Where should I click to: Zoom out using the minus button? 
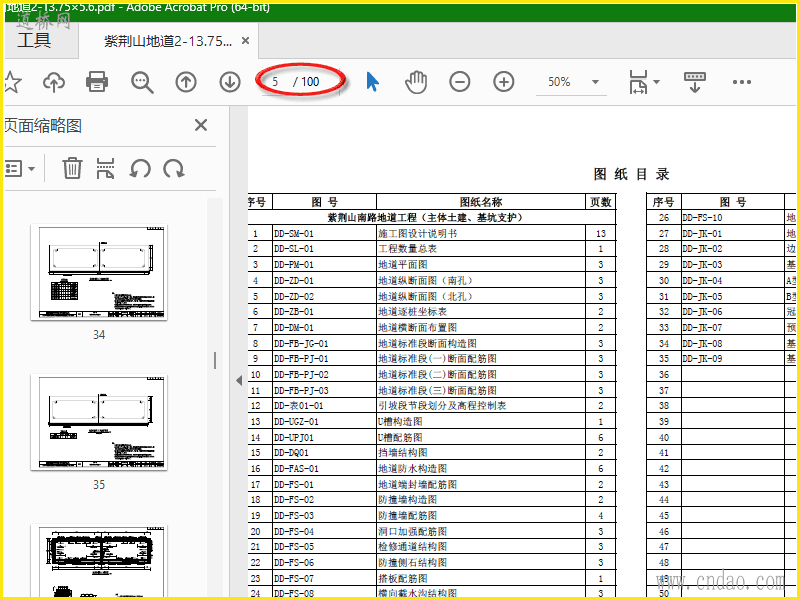coord(459,82)
